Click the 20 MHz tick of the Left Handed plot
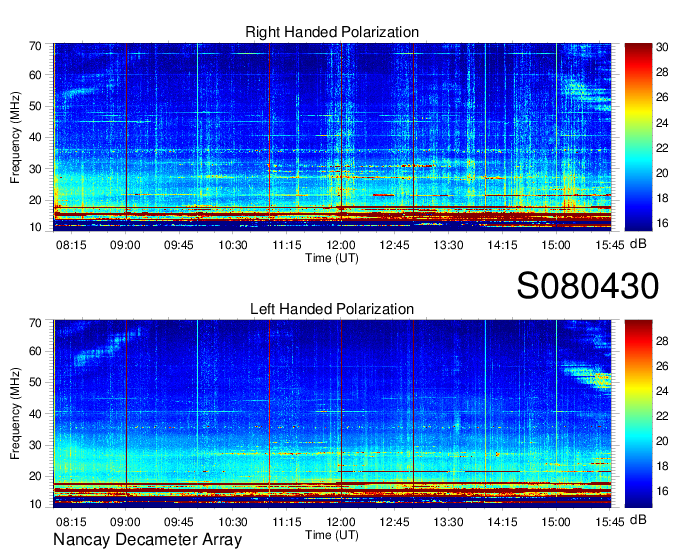The width and height of the screenshot is (680, 552). click(35, 476)
